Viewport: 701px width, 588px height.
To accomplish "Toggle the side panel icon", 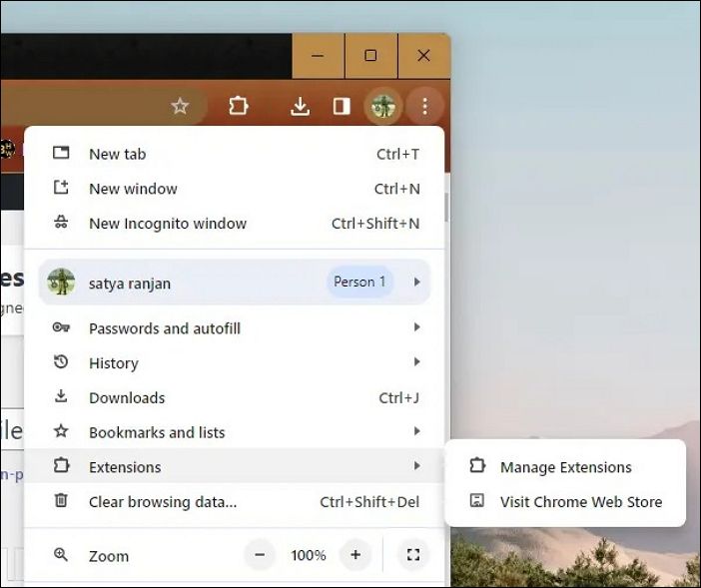I will pyautogui.click(x=342, y=106).
